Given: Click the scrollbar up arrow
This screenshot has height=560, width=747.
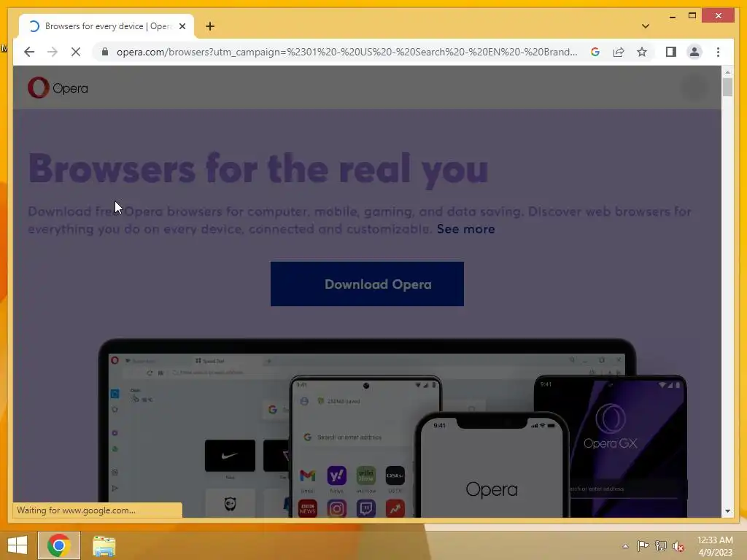Looking at the screenshot, I should click(727, 72).
